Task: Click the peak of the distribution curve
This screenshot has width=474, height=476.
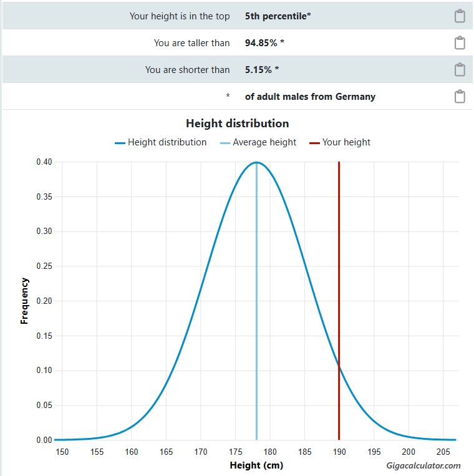Action: point(256,163)
